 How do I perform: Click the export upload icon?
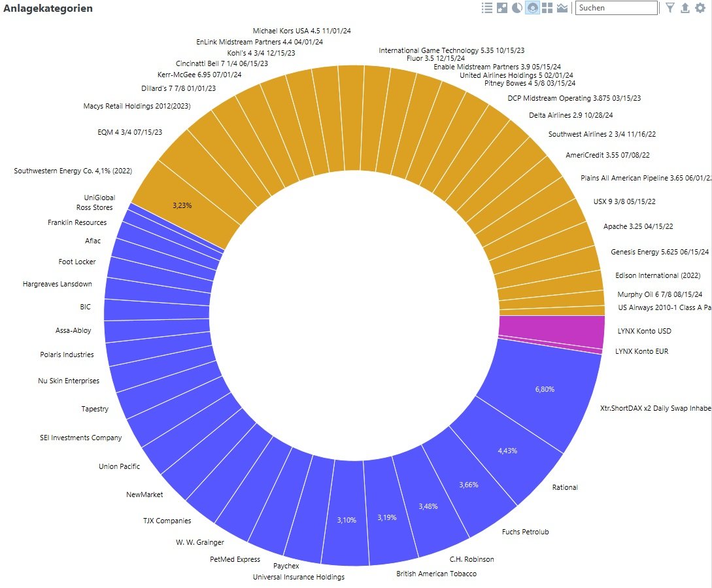[x=685, y=8]
